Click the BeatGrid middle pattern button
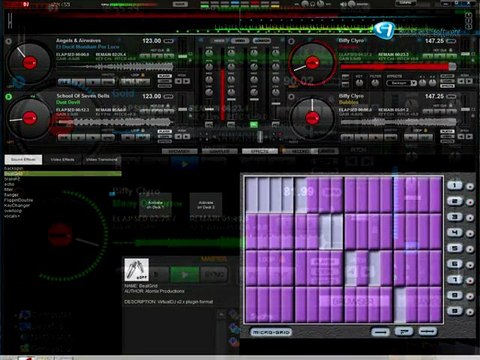480x360 pixels. (x=404, y=332)
